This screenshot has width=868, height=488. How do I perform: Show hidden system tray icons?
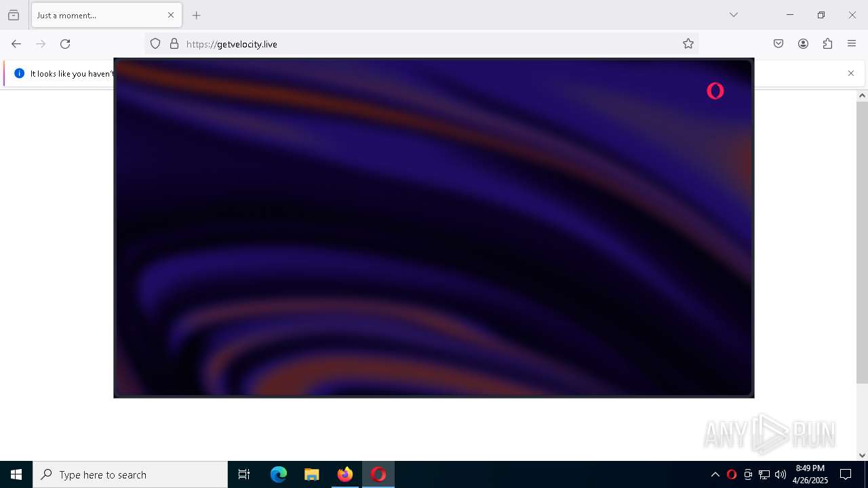[715, 474]
